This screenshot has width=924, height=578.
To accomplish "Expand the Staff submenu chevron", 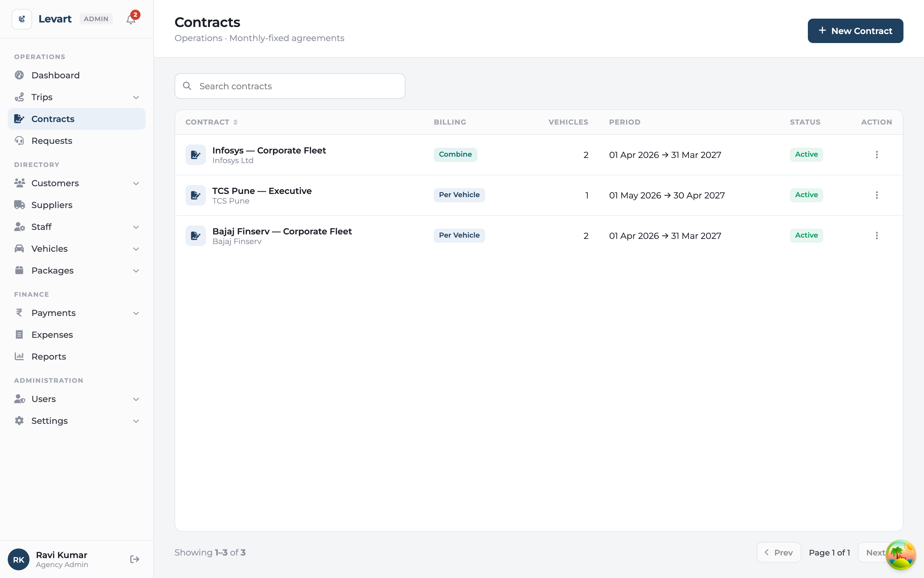I will 136,227.
